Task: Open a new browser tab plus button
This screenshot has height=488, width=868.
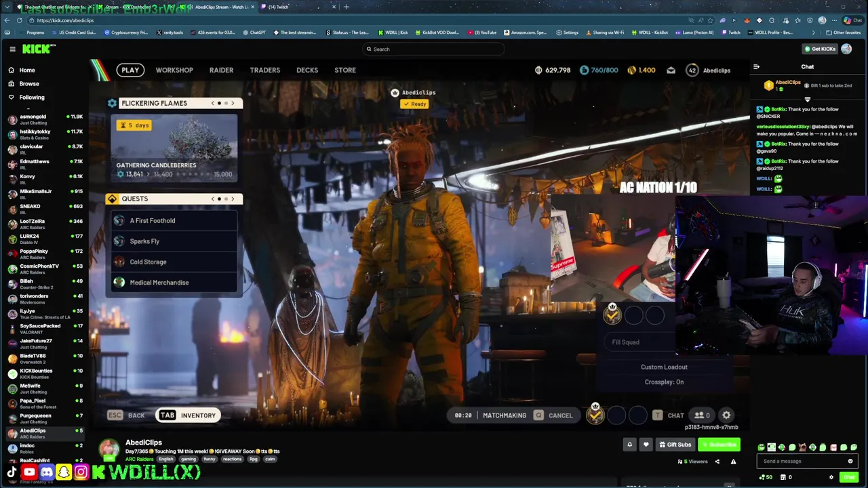Action: 346,7
